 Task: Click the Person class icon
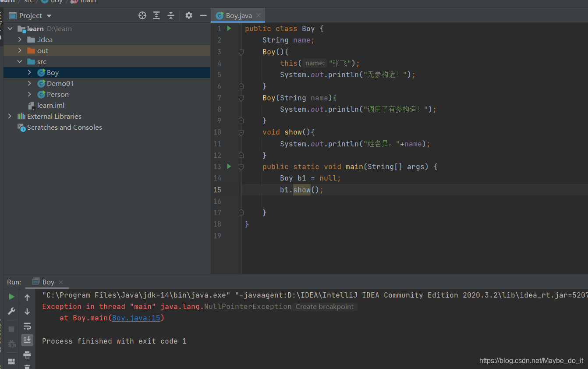(x=41, y=94)
